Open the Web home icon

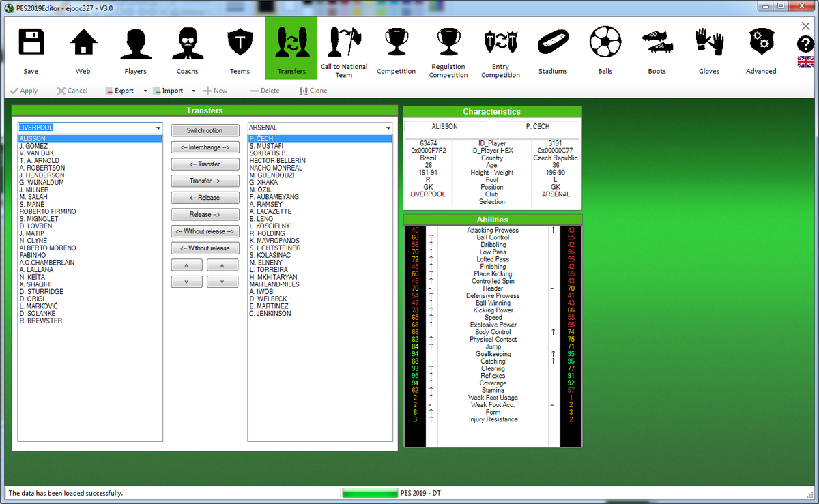click(83, 43)
